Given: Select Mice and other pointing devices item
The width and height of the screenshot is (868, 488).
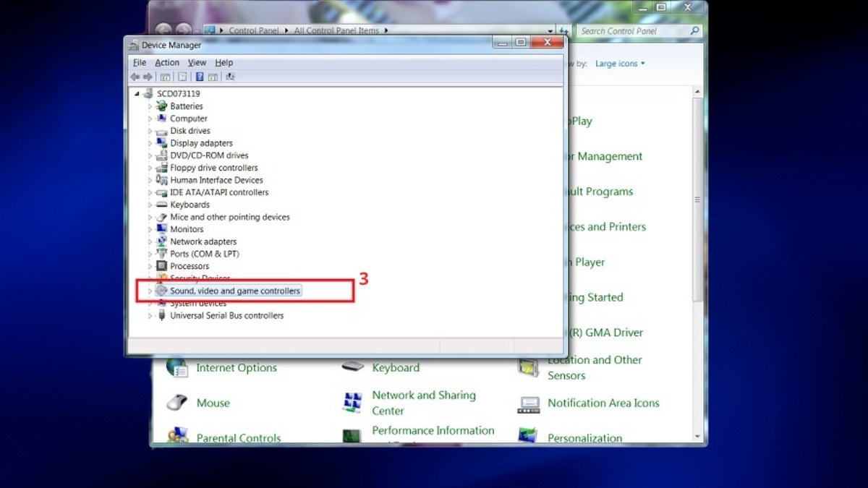Looking at the screenshot, I should coord(229,217).
